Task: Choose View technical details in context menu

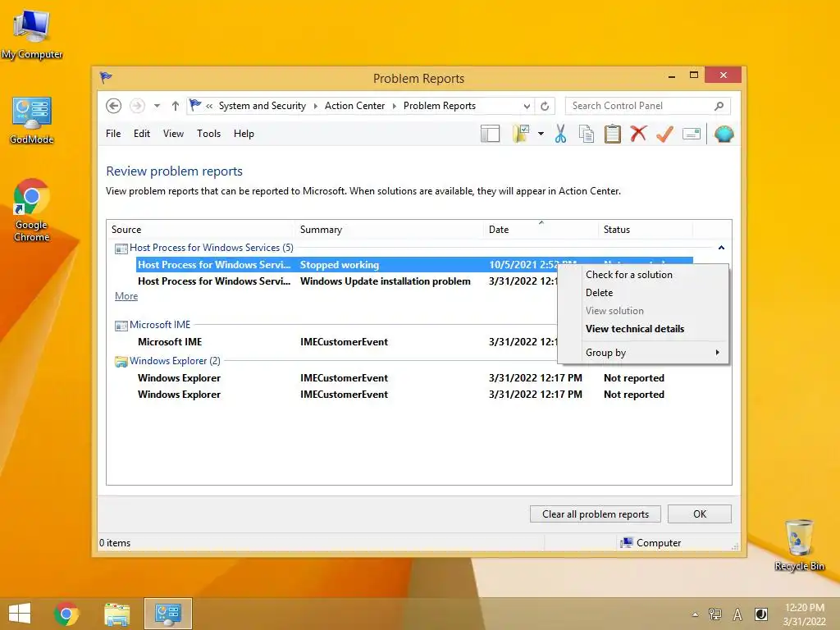Action: point(643,329)
